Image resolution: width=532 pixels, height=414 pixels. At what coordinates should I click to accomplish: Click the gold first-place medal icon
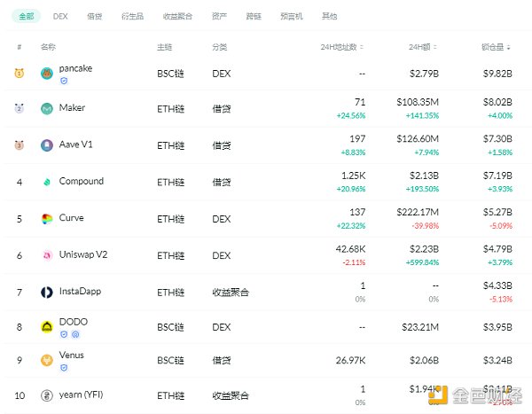(x=20, y=73)
